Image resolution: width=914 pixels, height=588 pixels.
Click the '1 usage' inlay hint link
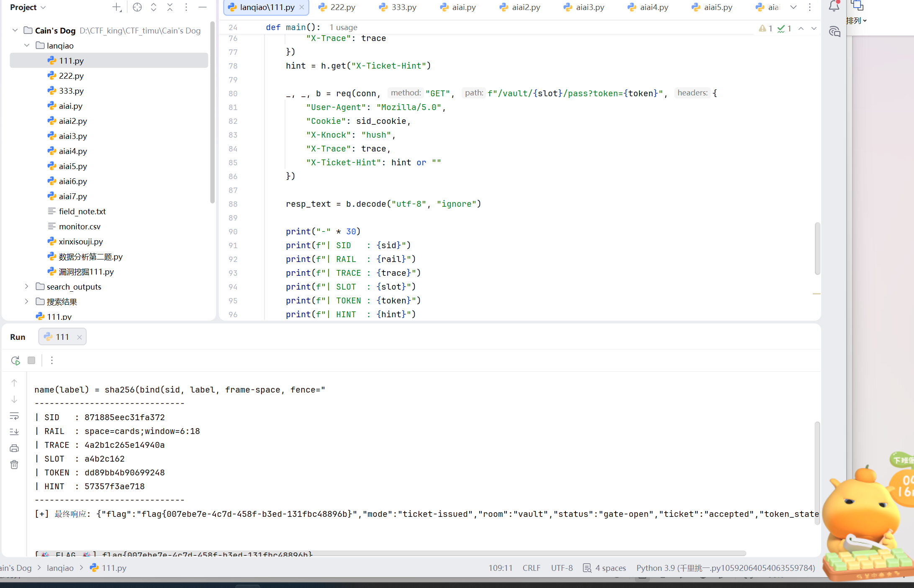point(343,27)
